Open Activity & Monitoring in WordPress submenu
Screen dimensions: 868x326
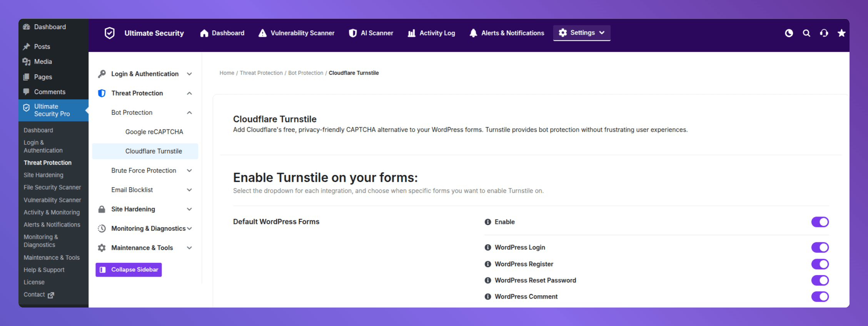[x=52, y=212]
